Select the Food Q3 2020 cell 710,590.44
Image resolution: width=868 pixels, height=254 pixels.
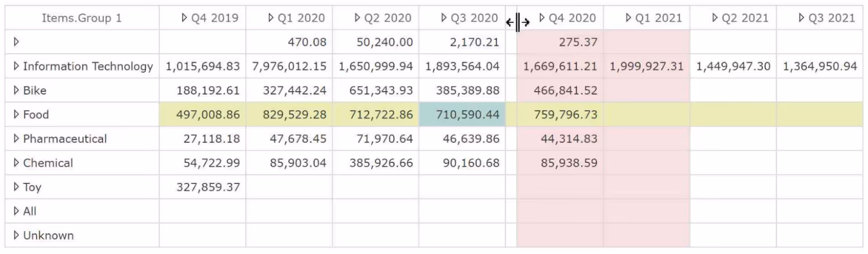pos(462,115)
